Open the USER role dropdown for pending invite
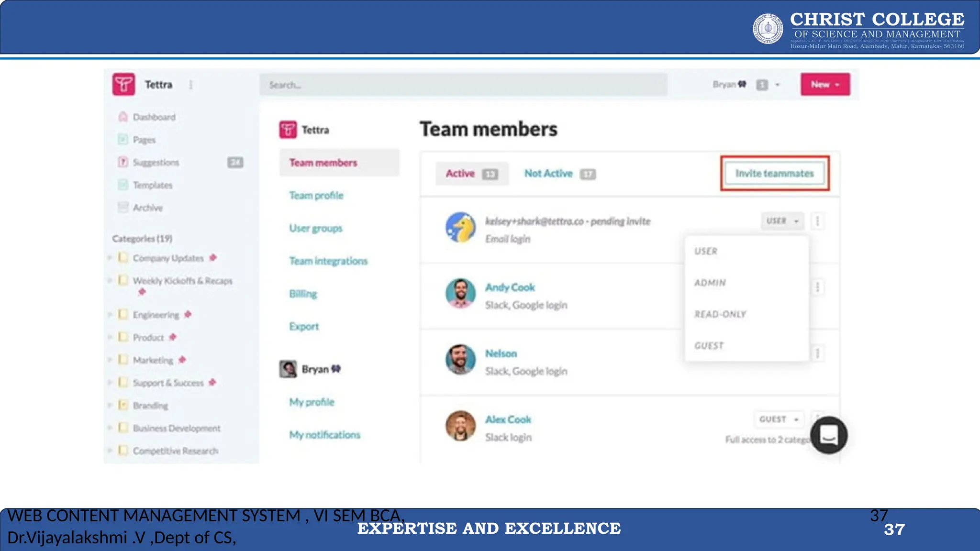The image size is (980, 551). [x=782, y=221]
